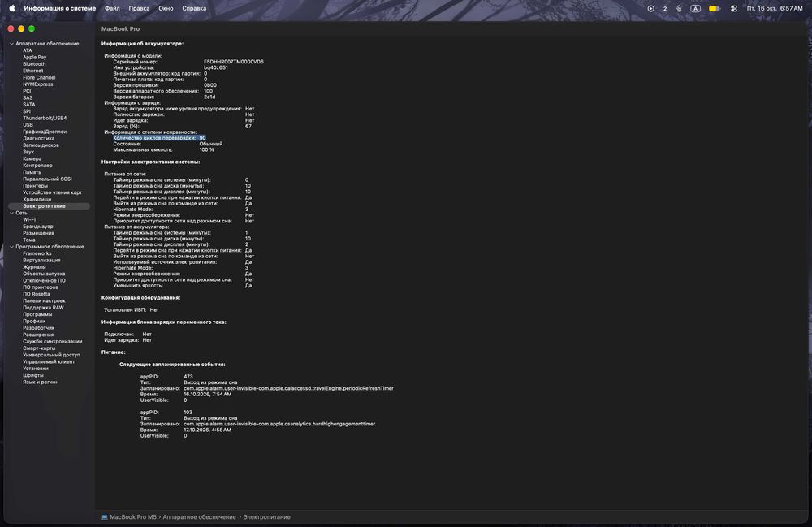Open the Правка menu
812x527 pixels.
pos(139,8)
